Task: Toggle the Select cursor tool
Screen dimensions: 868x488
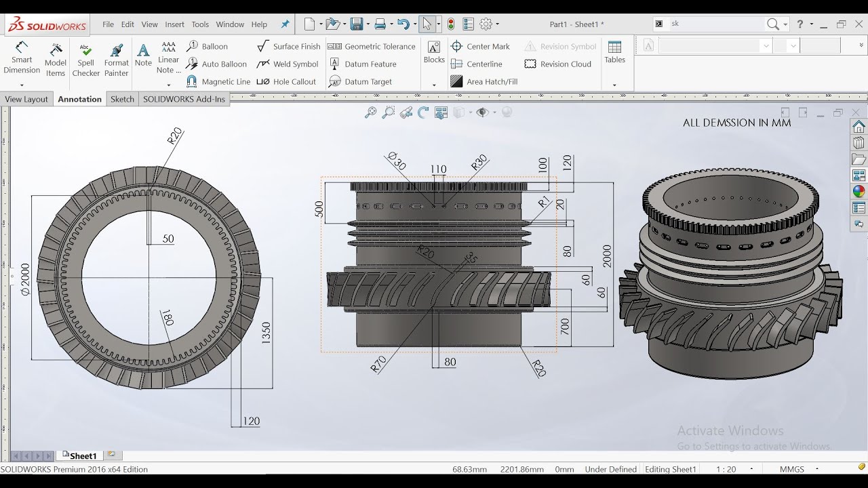Action: click(427, 24)
